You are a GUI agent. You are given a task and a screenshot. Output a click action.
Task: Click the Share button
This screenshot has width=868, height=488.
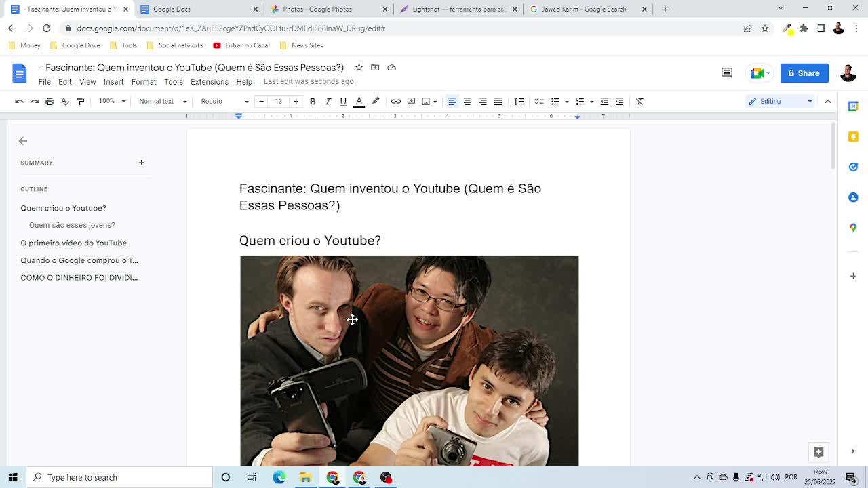coord(804,73)
